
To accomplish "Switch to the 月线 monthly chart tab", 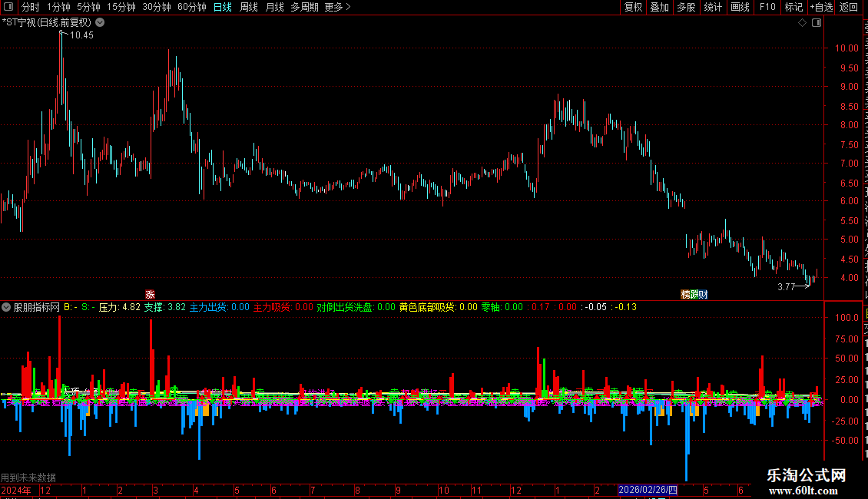I will point(274,7).
